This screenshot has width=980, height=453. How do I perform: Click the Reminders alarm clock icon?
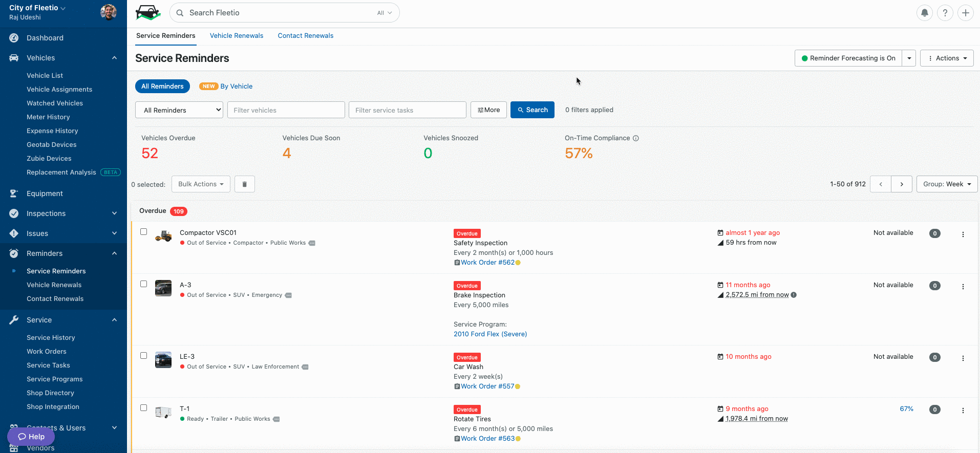(14, 253)
